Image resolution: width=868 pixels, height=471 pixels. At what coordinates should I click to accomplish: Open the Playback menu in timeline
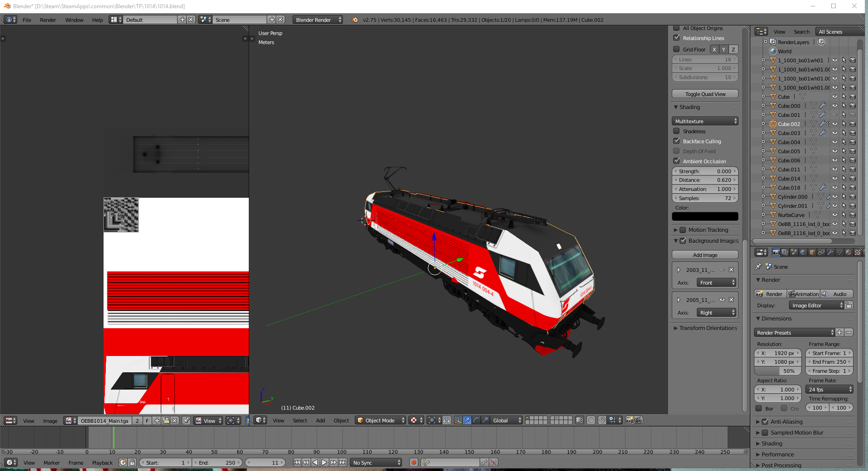pyautogui.click(x=102, y=463)
